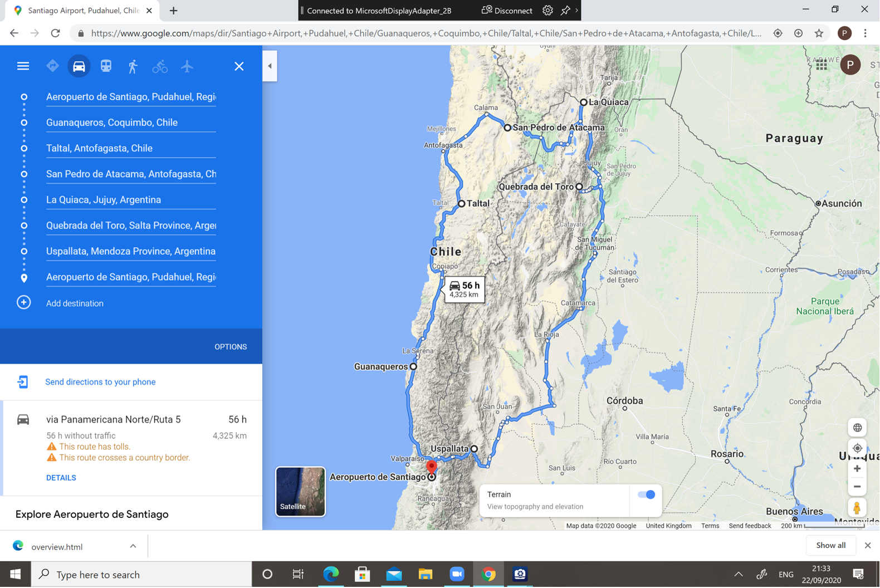Image resolution: width=880 pixels, height=588 pixels.
Task: Open route OPTIONS panel
Action: click(231, 346)
